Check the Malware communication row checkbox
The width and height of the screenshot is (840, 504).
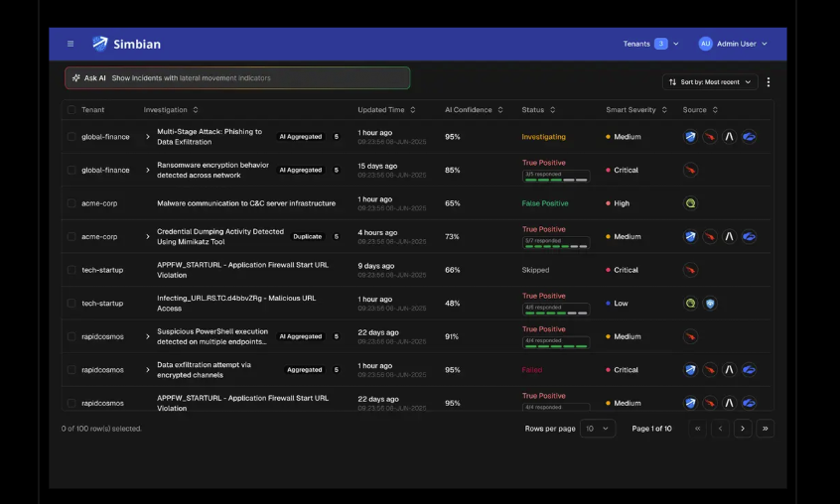tap(71, 203)
